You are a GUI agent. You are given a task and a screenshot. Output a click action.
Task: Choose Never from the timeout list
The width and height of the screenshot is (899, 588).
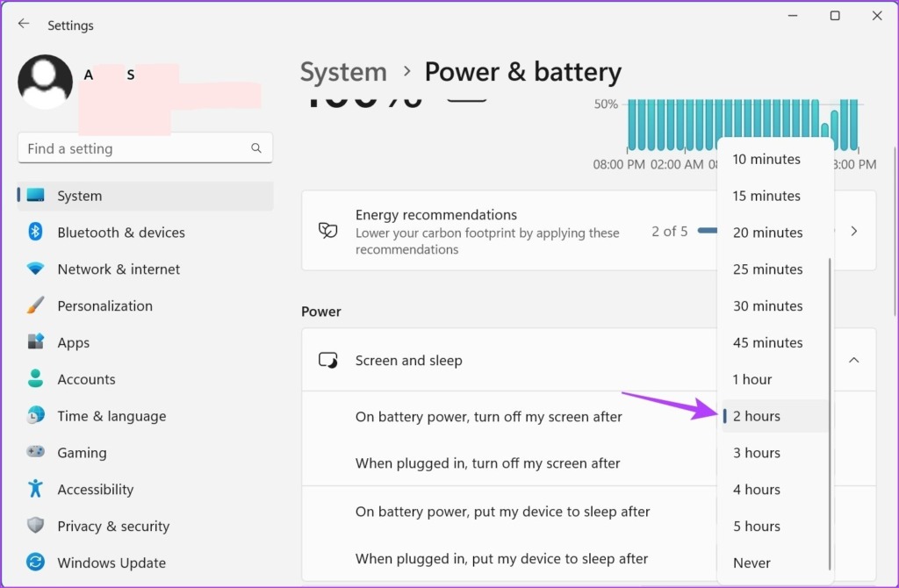click(751, 563)
